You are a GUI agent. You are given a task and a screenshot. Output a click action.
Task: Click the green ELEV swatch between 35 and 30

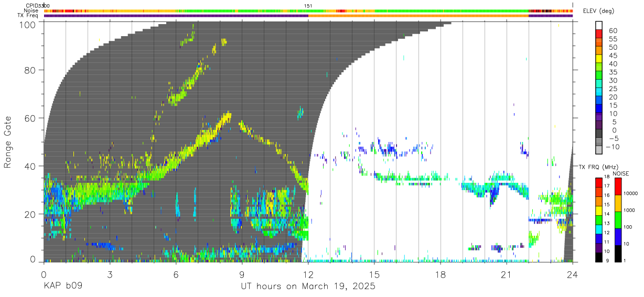(x=599, y=74)
